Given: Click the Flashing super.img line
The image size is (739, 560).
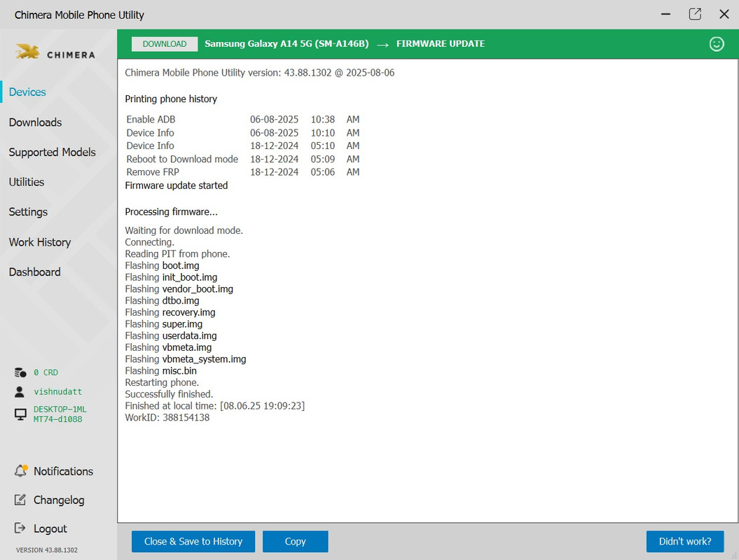Looking at the screenshot, I should click(x=163, y=324).
